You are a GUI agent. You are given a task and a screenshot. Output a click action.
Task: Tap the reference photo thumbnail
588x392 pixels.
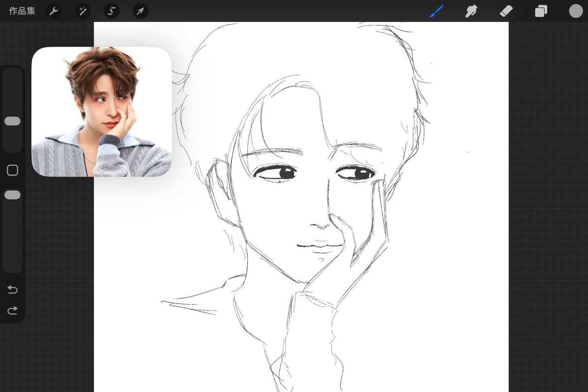click(102, 112)
